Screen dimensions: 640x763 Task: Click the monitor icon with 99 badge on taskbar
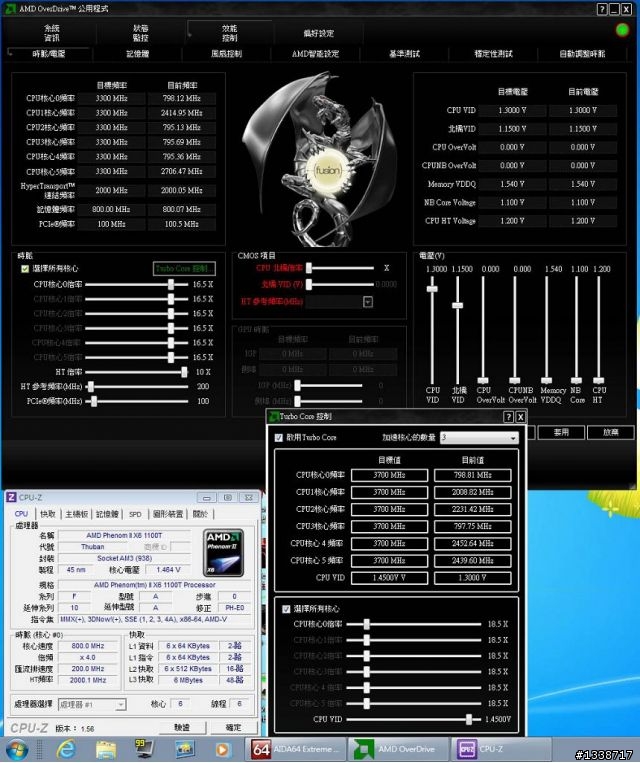pos(145,749)
